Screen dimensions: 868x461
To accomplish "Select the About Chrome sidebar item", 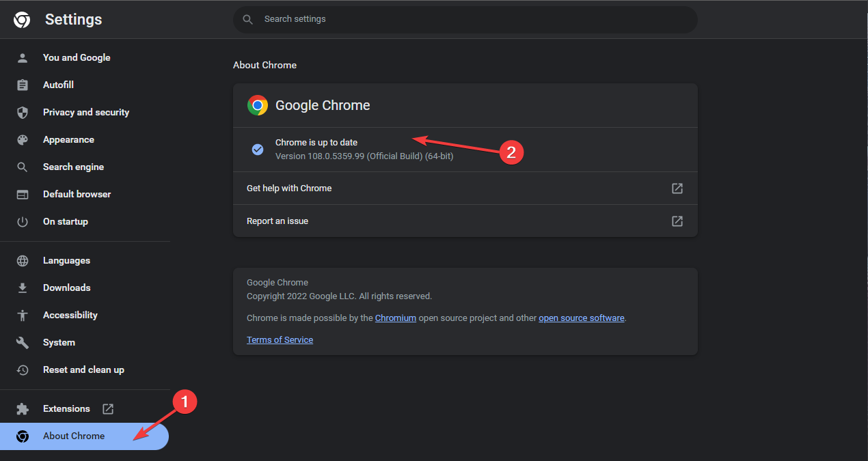I will [x=84, y=436].
